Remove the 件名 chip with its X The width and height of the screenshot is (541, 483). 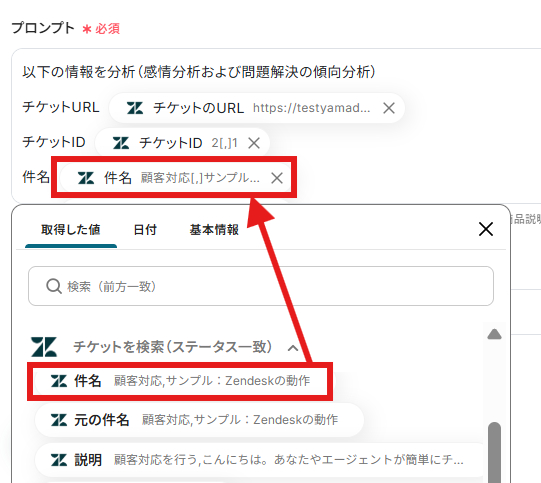click(277, 178)
